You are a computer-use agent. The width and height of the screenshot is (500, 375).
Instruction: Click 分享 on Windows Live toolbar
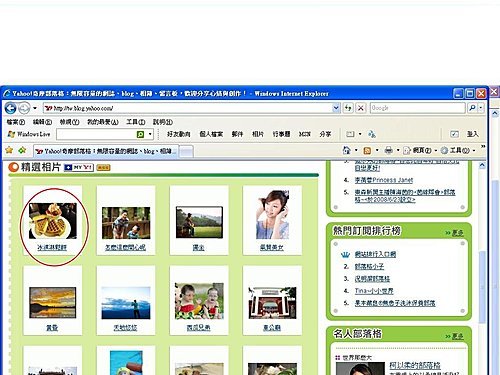point(325,134)
